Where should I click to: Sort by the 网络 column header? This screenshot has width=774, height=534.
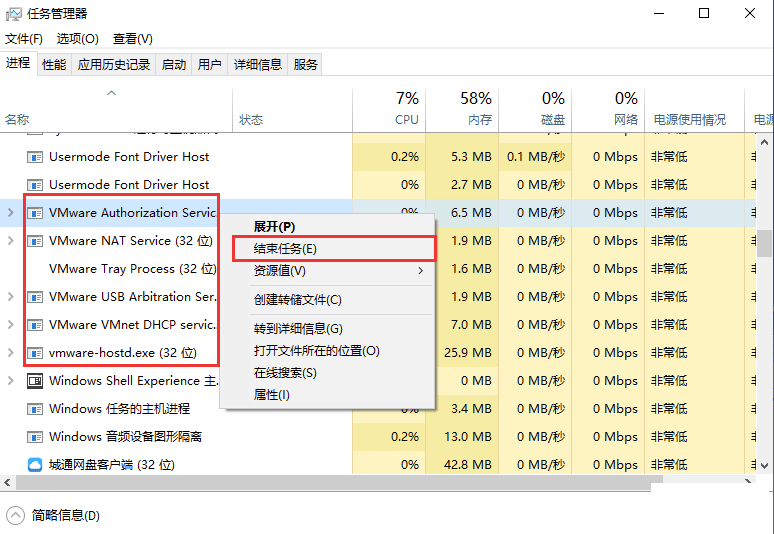[x=608, y=111]
